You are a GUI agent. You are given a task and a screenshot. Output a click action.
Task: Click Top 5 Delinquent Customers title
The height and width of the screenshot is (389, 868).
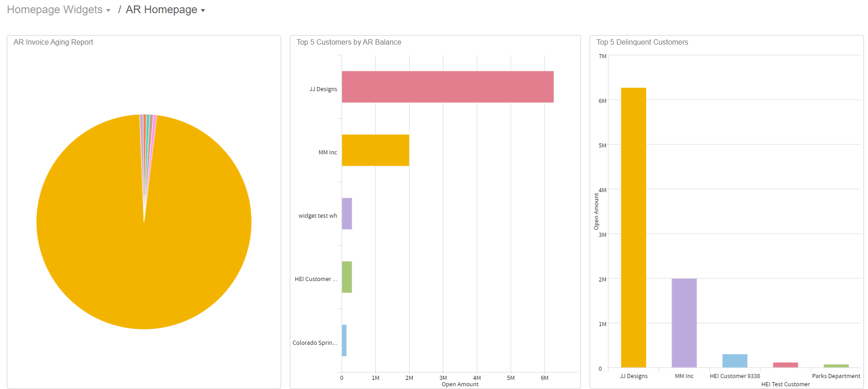pyautogui.click(x=642, y=42)
